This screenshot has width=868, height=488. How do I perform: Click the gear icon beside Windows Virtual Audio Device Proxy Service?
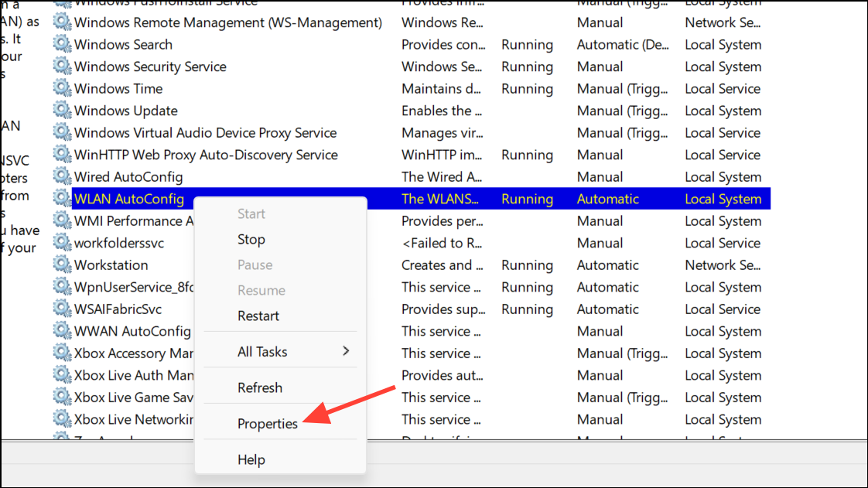pyautogui.click(x=62, y=133)
